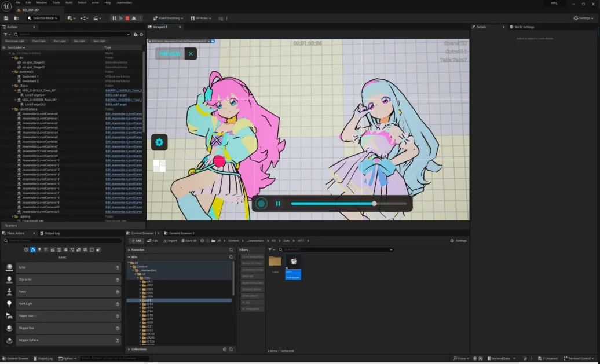Click the Cinematics clapperboard icon in the toolbar
The width and height of the screenshot is (600, 364).
[96, 18]
